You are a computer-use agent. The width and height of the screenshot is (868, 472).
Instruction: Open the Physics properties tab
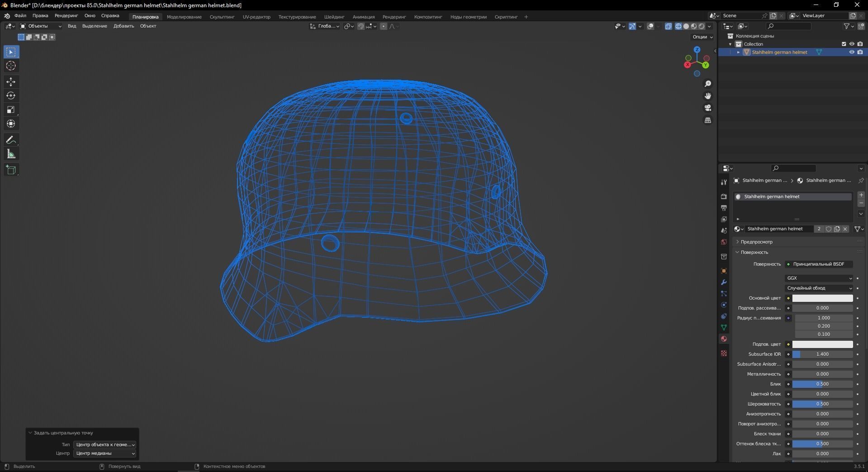pos(724,305)
